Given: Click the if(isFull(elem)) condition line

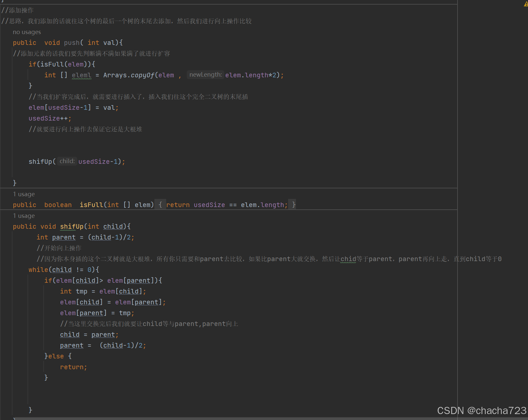Looking at the screenshot, I should (x=62, y=64).
